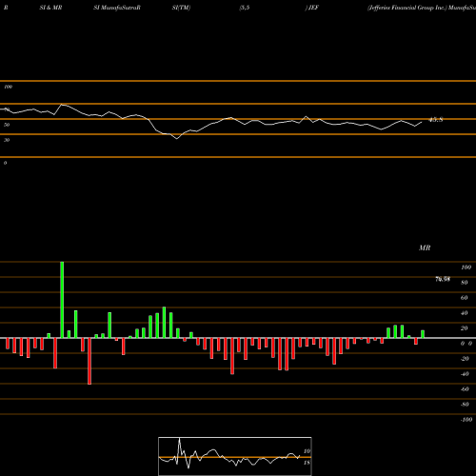Click the 80 label on MR axis
The width and height of the screenshot is (476, 476).
point(465,283)
